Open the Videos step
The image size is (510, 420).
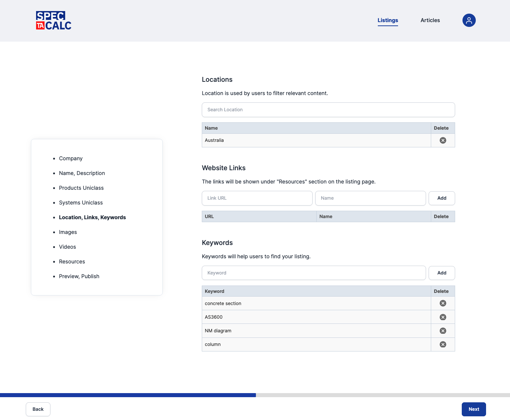pyautogui.click(x=67, y=247)
